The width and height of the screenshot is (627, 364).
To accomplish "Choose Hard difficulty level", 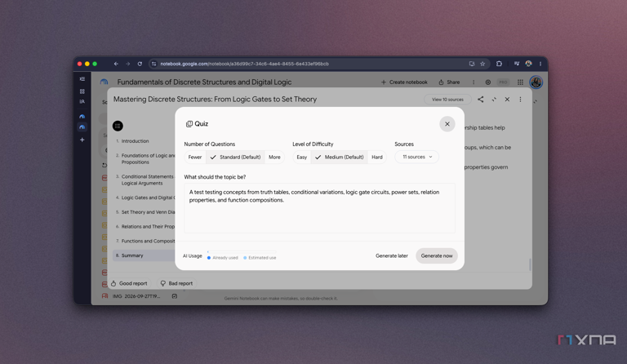I will [377, 157].
